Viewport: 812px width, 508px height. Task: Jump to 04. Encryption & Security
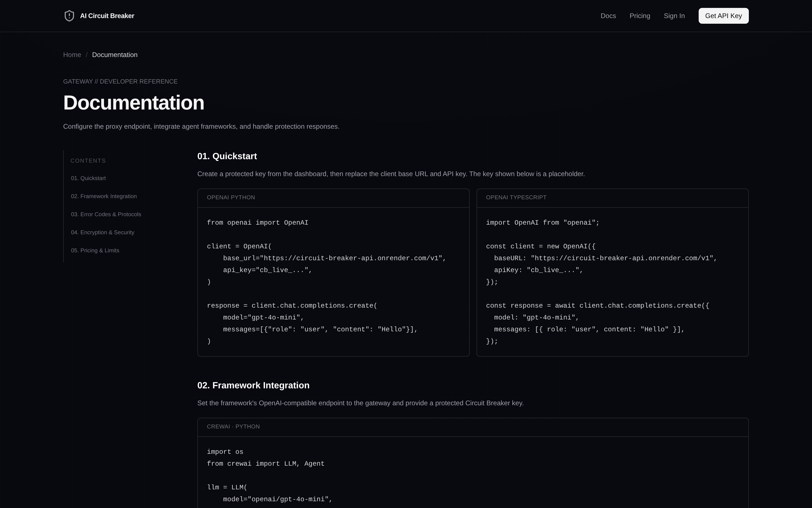pyautogui.click(x=102, y=233)
